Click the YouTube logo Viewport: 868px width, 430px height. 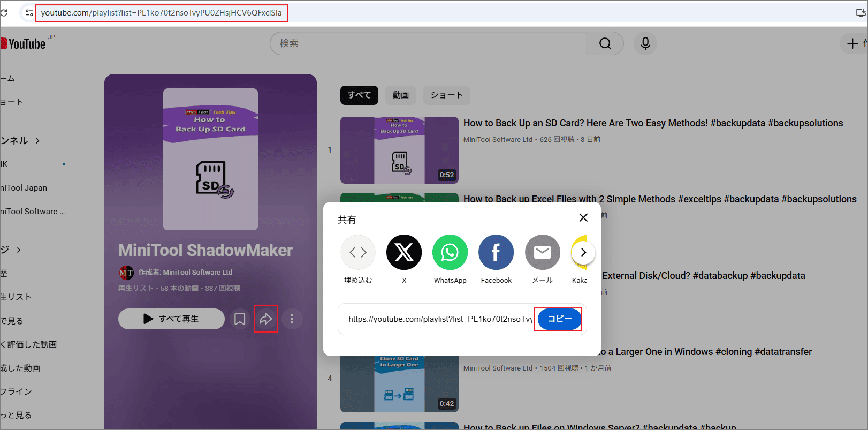pyautogui.click(x=23, y=43)
